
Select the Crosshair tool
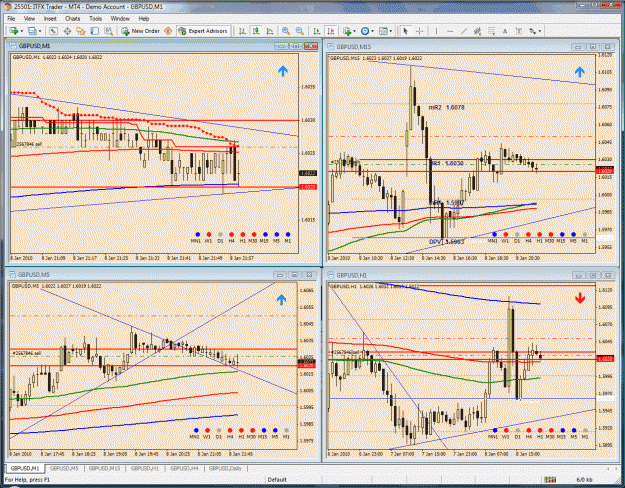coord(419,31)
